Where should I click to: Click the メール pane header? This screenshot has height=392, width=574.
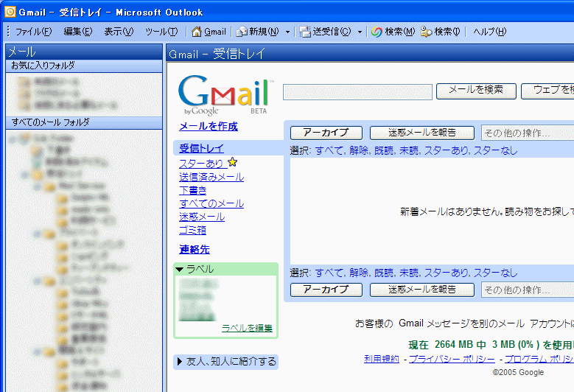84,52
